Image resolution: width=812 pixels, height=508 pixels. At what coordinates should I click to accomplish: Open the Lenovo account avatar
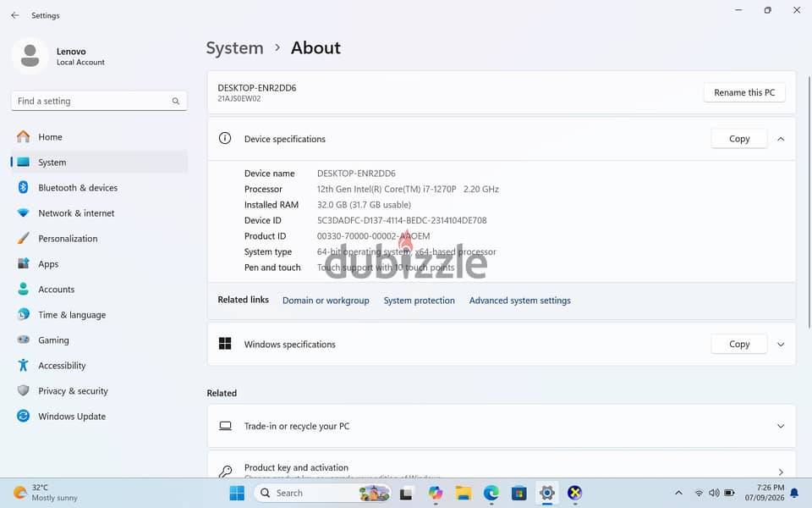point(30,56)
